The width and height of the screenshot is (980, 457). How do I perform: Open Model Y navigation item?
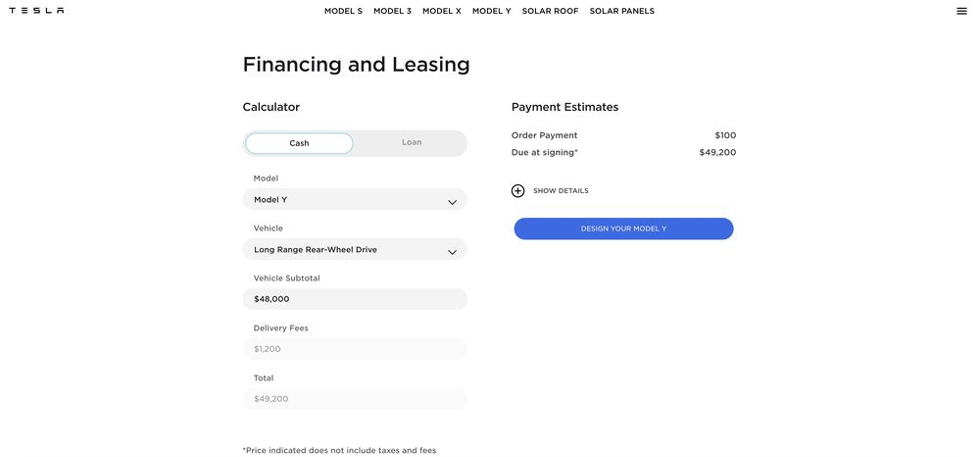coord(491,11)
